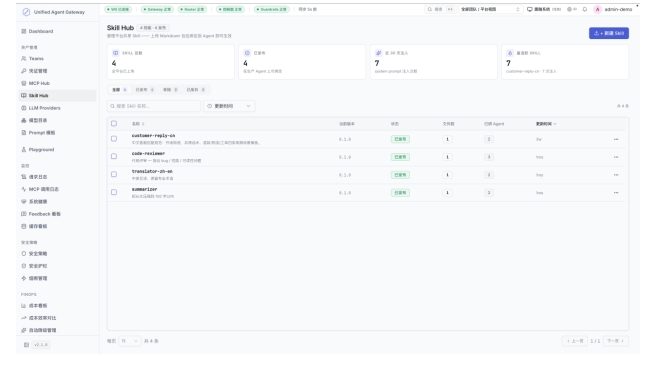Click the Skill Hub page title
Screen dimensions: 650x372
[x=120, y=28]
